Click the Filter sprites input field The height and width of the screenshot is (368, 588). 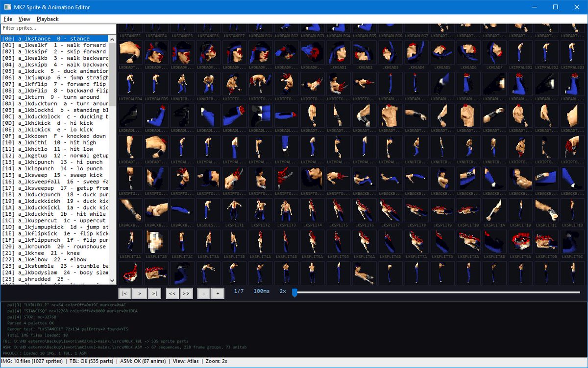pyautogui.click(x=58, y=28)
